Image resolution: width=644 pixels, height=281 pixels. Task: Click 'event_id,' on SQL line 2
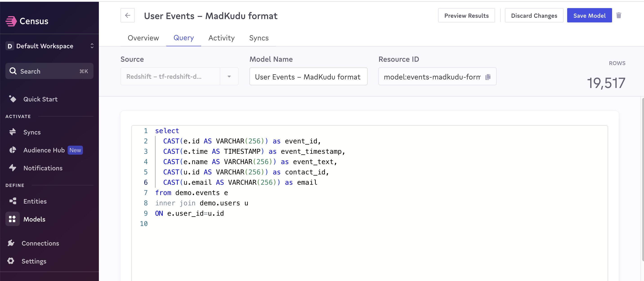(303, 141)
